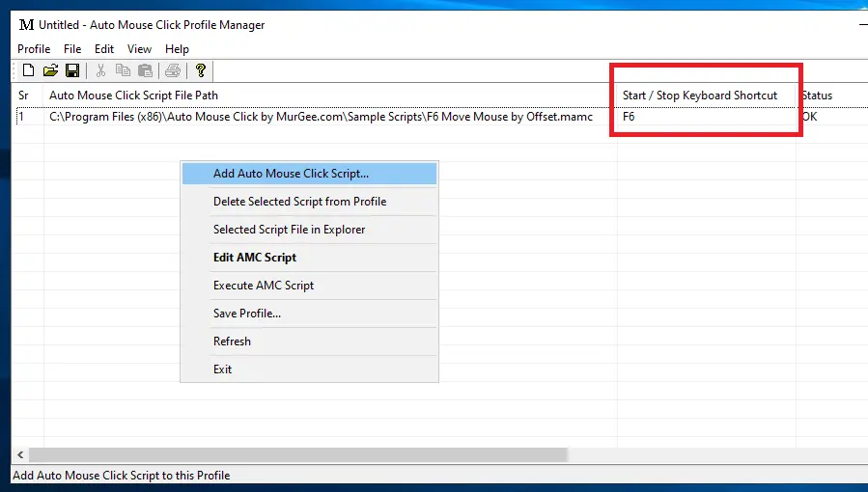Click the Copy toolbar icon
Viewport: 868px width, 492px height.
click(x=123, y=70)
